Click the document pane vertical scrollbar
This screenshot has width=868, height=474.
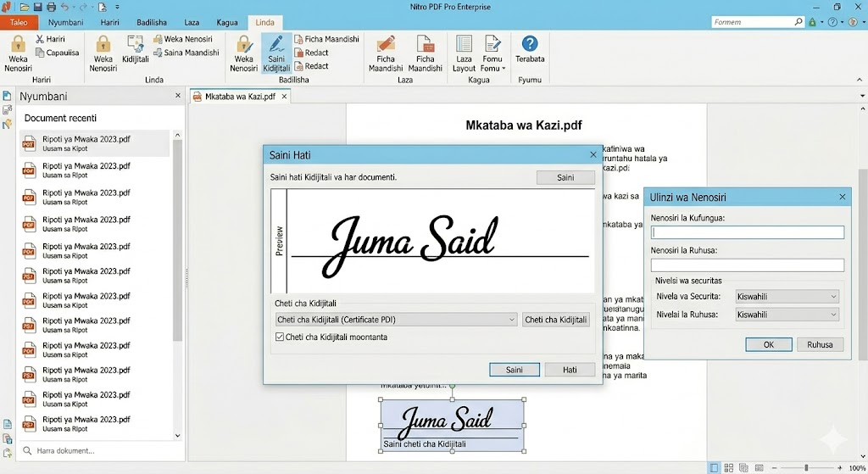862,264
